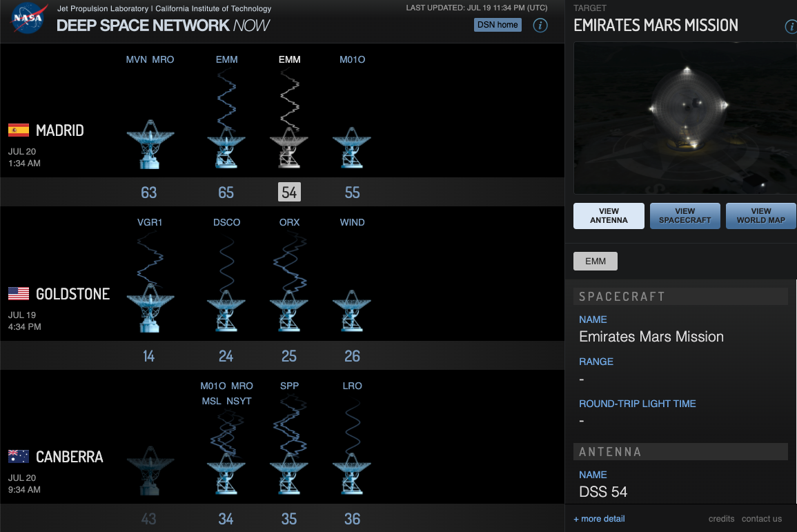797x532 pixels.
Task: Switch to View World Map tab
Action: pyautogui.click(x=761, y=216)
